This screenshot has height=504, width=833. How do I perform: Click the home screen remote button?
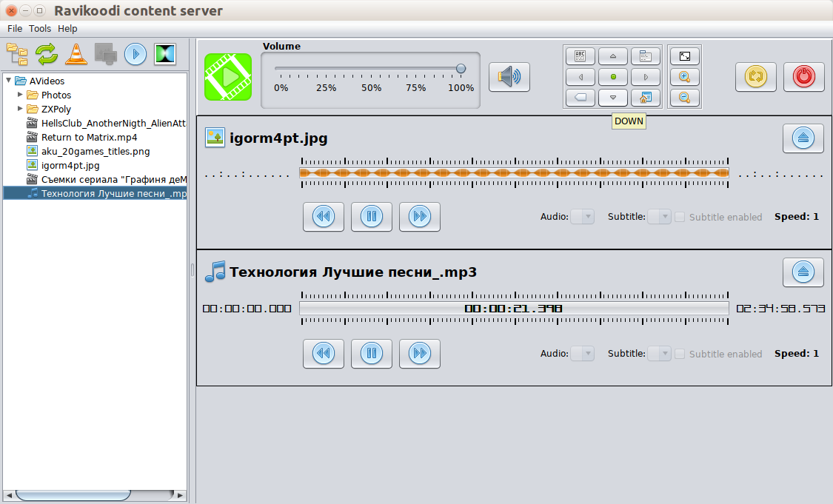(646, 98)
